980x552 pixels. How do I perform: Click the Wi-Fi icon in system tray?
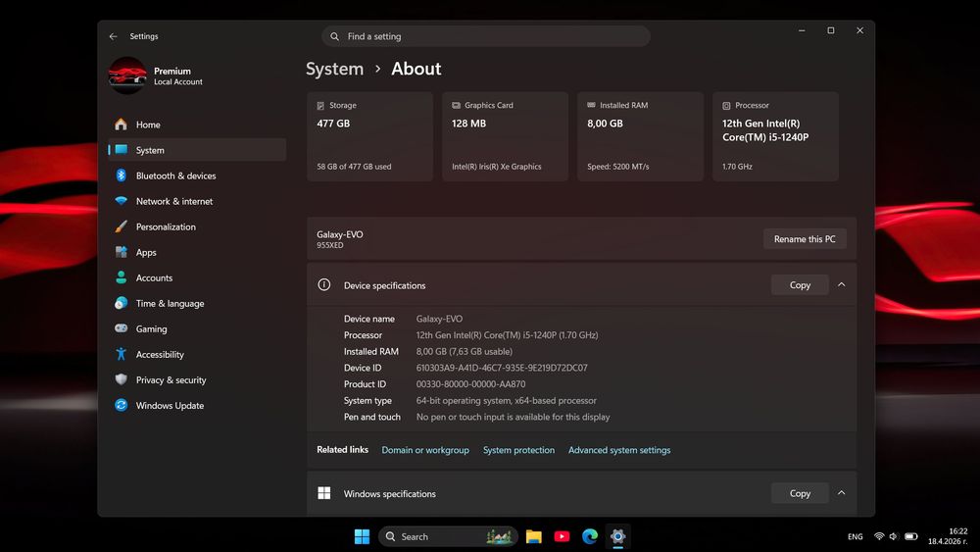pos(879,536)
